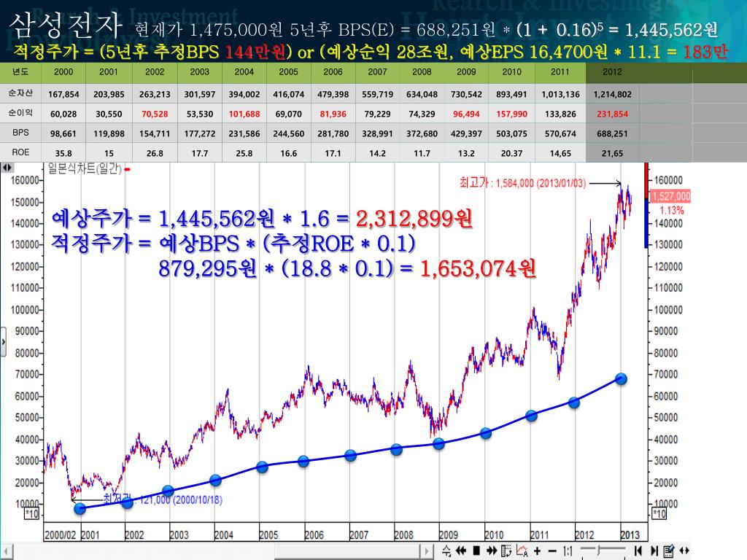Click the 2013 x-axis year label

pos(630,534)
